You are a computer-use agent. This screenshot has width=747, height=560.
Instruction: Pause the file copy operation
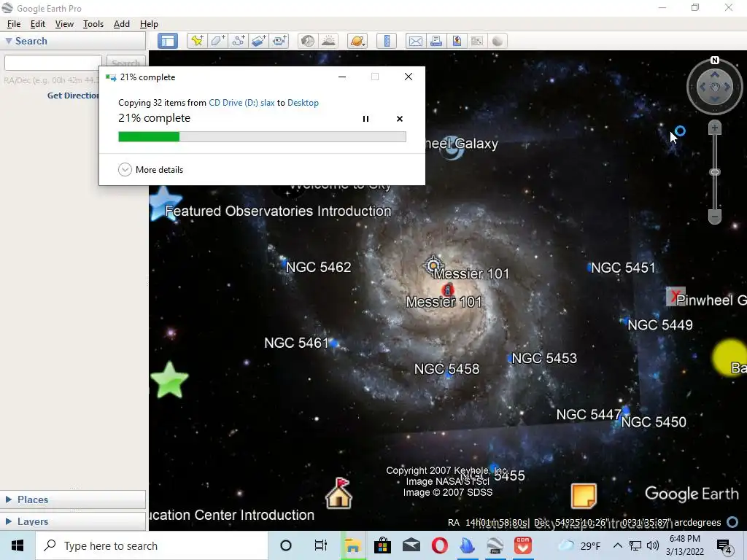366,119
